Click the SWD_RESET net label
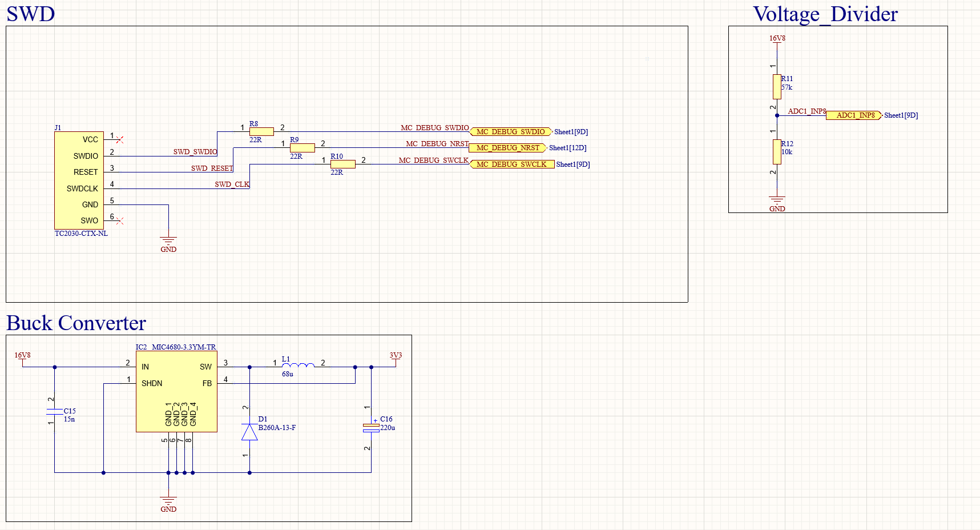The image size is (980, 530). [x=212, y=168]
